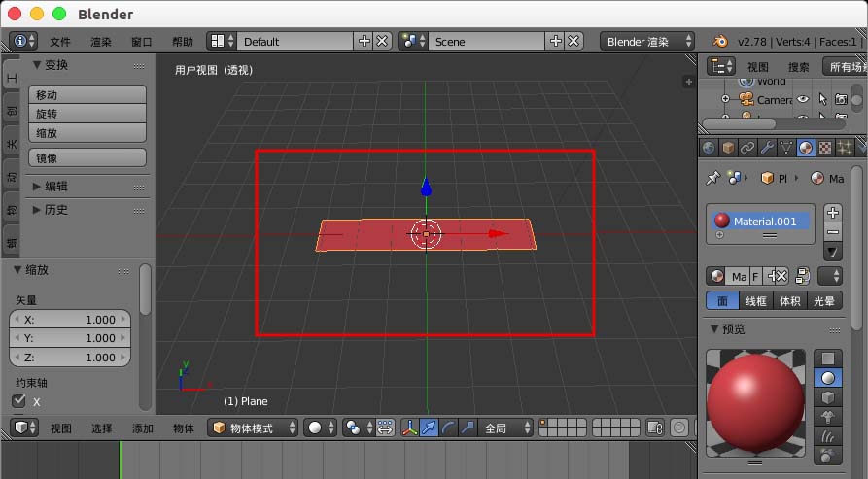Screen dimensions: 868x479
Task: Toggle the pin icon in the properties breadcrumb
Action: tap(713, 178)
